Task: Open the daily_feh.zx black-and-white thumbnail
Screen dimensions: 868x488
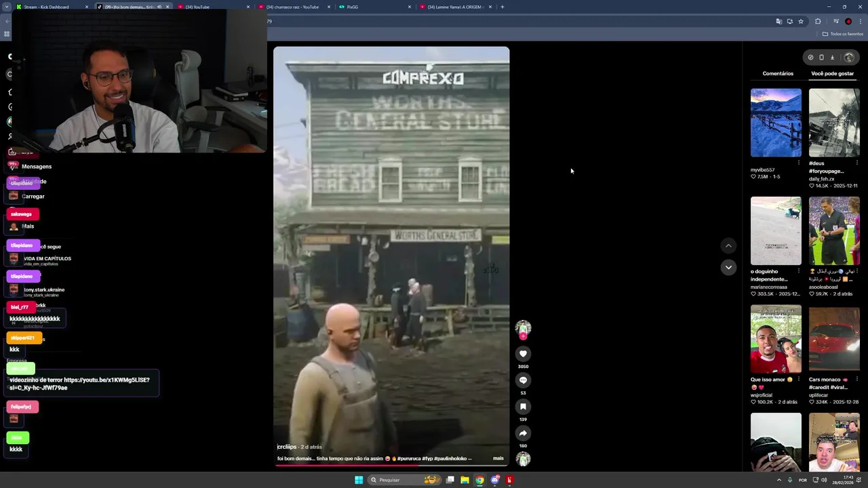Action: click(834, 123)
